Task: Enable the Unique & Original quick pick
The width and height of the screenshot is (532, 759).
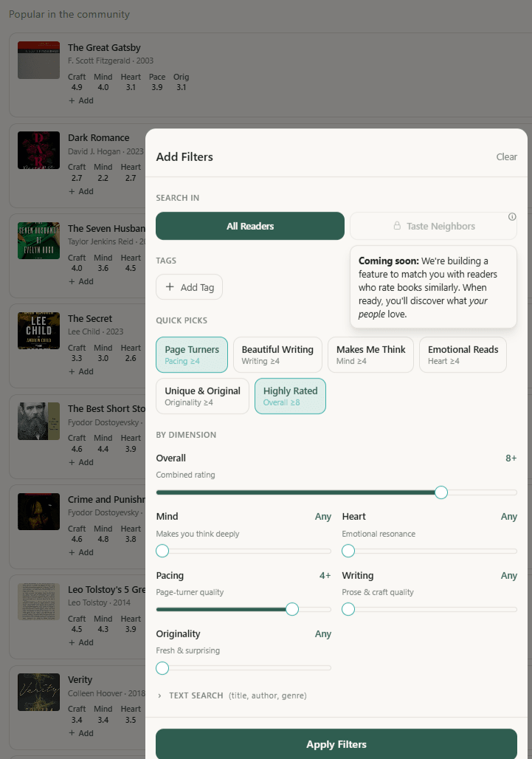Action: 202,396
